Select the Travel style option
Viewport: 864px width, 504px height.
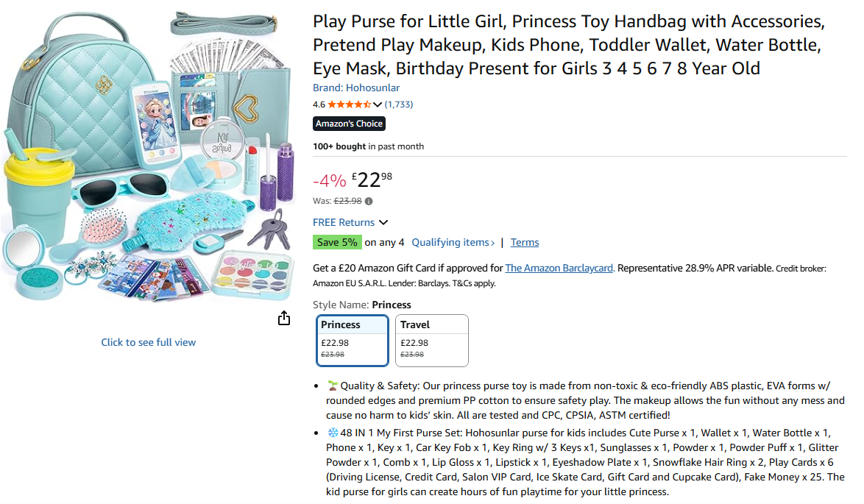click(x=432, y=340)
